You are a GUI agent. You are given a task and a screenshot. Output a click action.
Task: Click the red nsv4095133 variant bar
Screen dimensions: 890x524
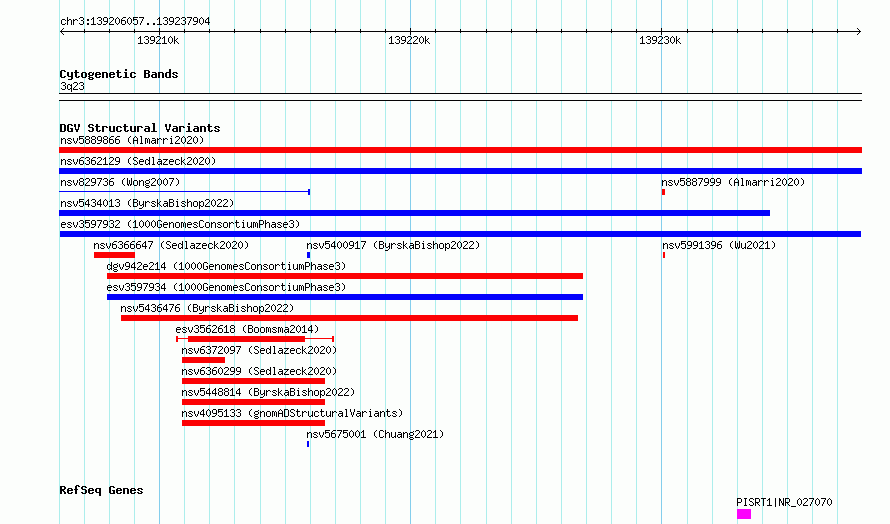[x=253, y=423]
